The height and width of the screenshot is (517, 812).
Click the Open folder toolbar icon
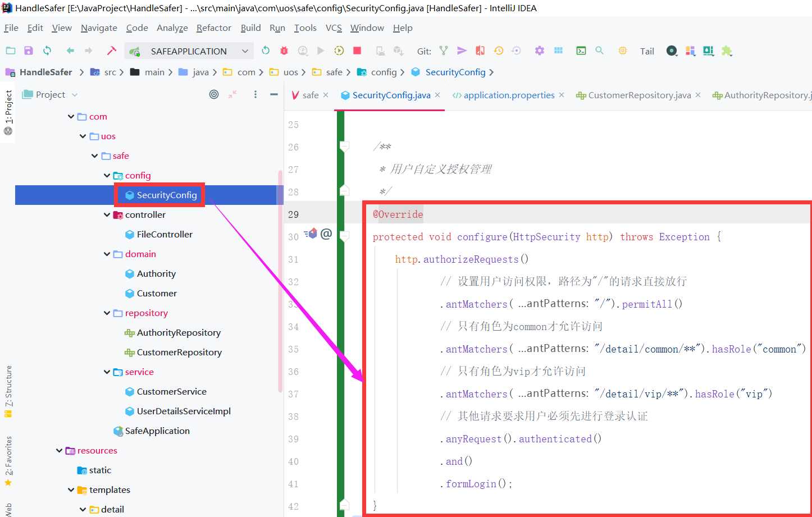tap(11, 51)
